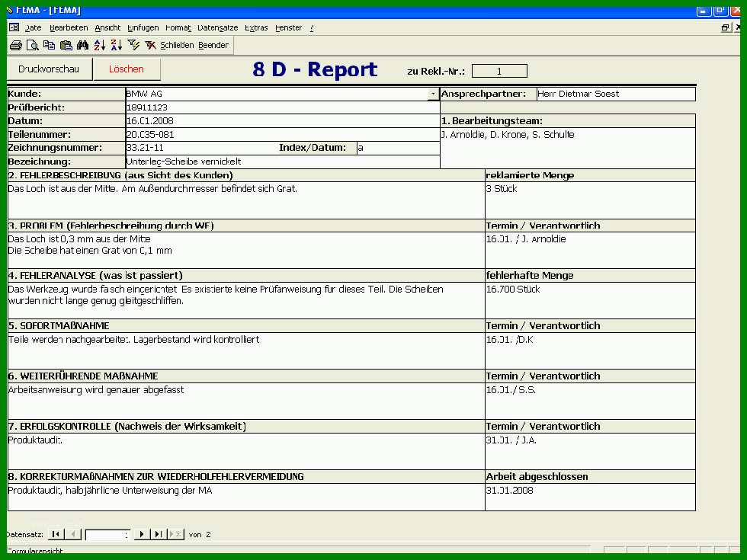747x560 pixels.
Task: Click the Sofortmaßnahme text Teile werden nachgearbeitet
Action: tap(245, 351)
